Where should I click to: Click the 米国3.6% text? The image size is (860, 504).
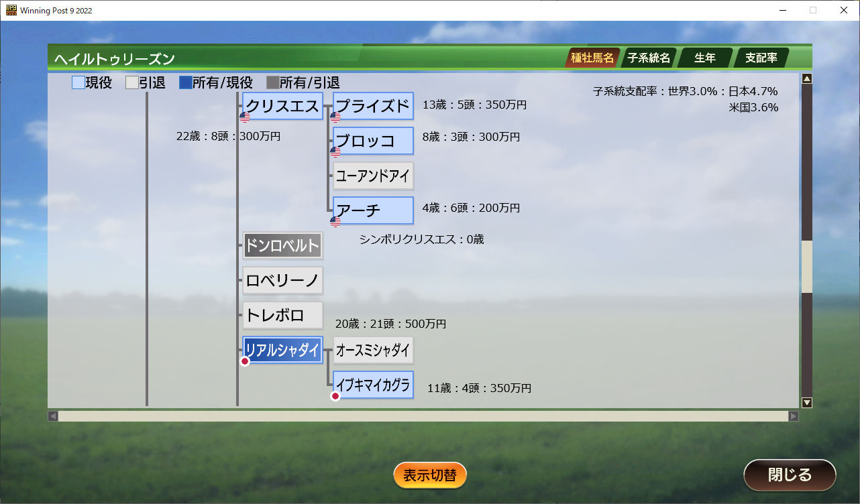(x=753, y=107)
